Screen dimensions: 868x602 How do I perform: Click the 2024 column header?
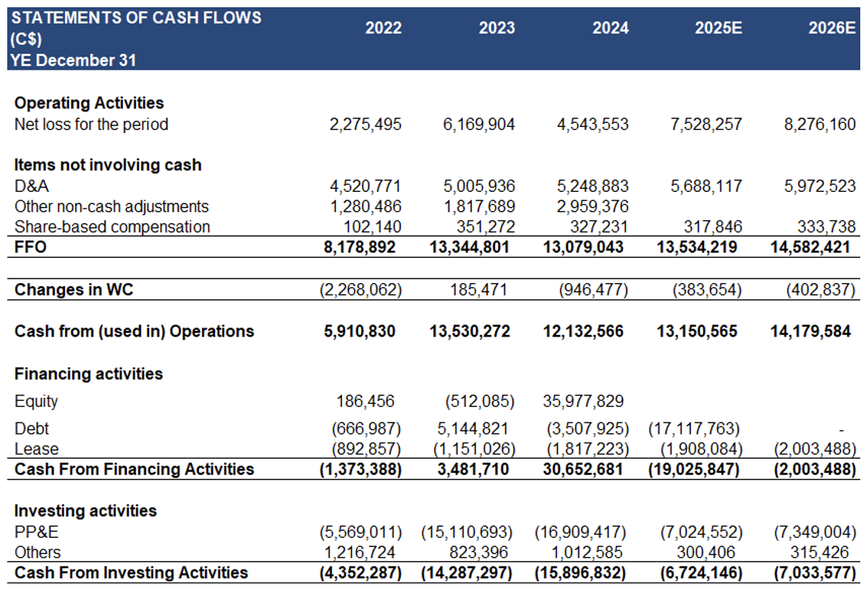[x=610, y=28]
